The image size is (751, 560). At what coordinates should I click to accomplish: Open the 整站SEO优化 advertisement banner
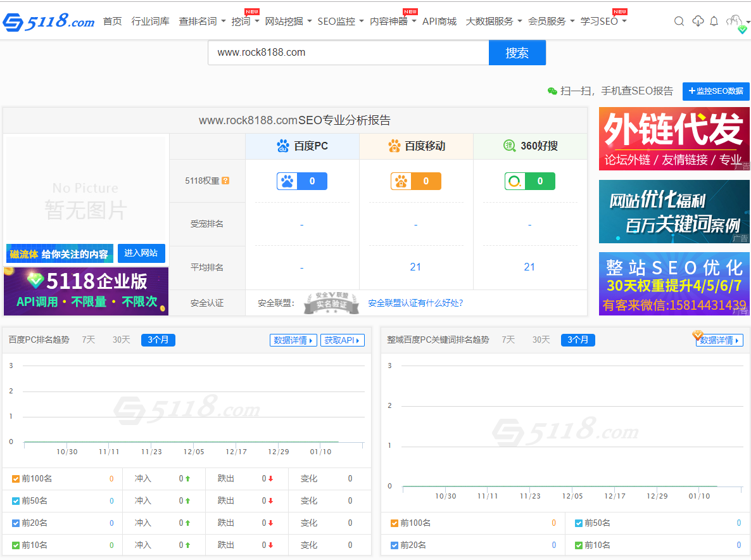[674, 284]
